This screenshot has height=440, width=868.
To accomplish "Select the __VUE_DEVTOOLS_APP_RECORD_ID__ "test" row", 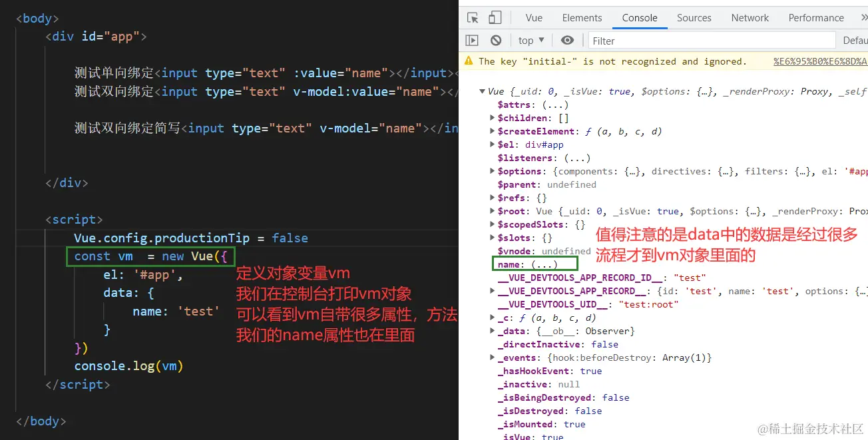I will tap(602, 278).
